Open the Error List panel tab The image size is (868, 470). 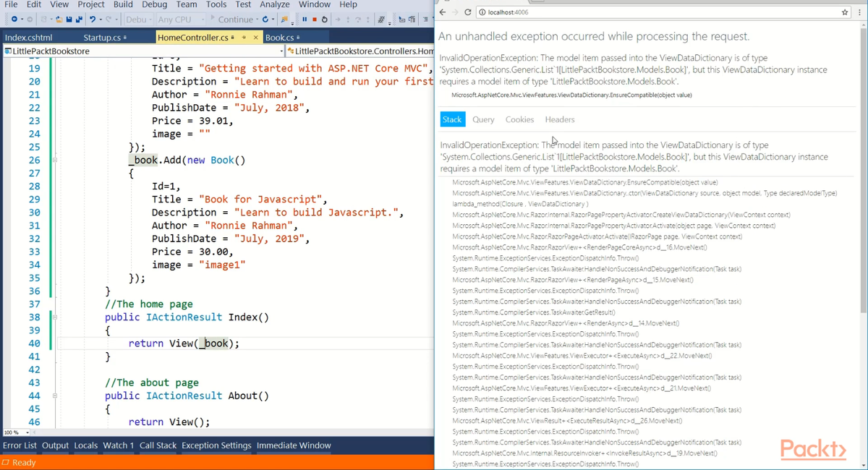[20, 445]
